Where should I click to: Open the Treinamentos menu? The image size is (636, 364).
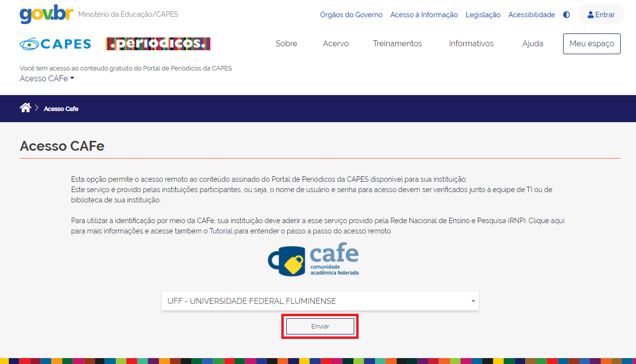[x=397, y=43]
